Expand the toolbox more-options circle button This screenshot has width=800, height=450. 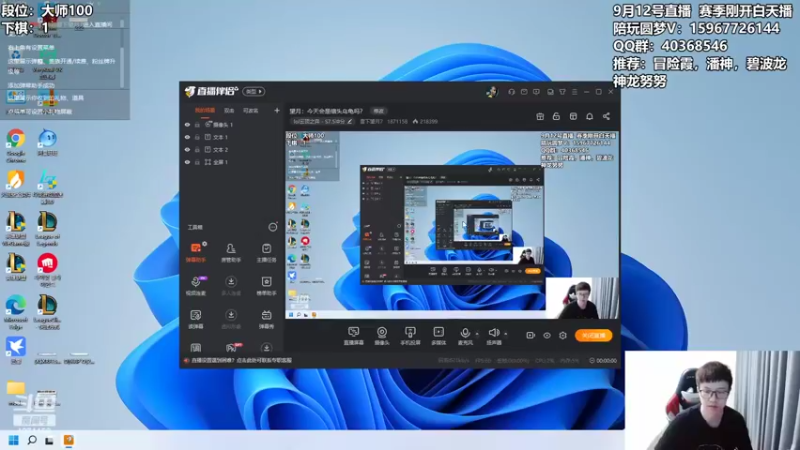coord(273,227)
